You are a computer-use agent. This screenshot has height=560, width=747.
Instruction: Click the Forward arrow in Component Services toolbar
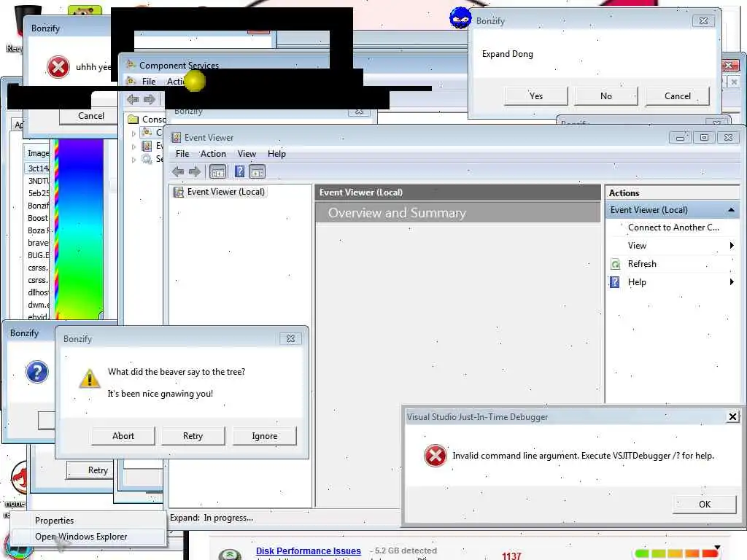[x=150, y=99]
